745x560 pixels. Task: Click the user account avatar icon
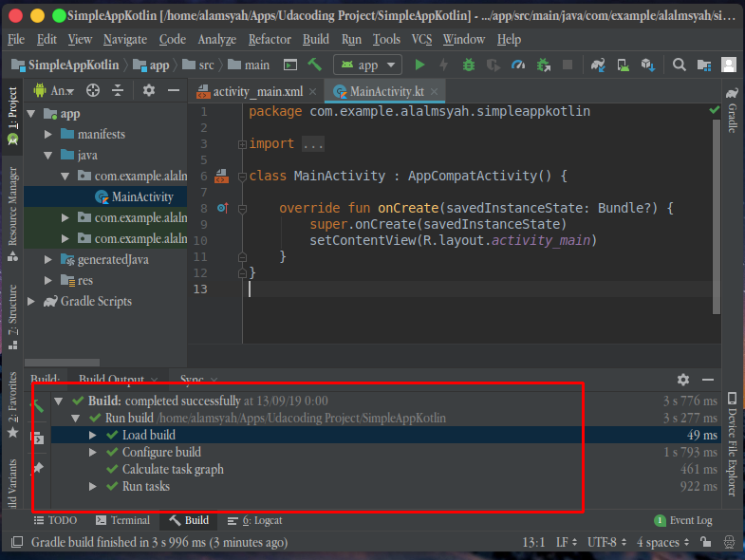(728, 65)
